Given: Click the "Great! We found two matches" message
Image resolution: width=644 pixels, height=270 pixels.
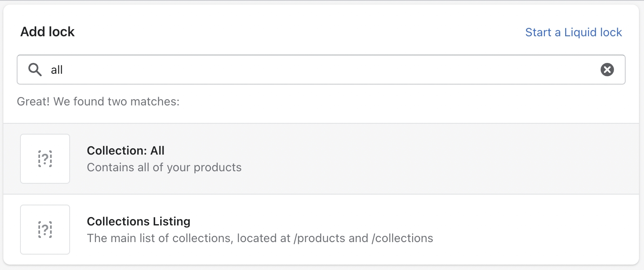Looking at the screenshot, I should pos(98,101).
